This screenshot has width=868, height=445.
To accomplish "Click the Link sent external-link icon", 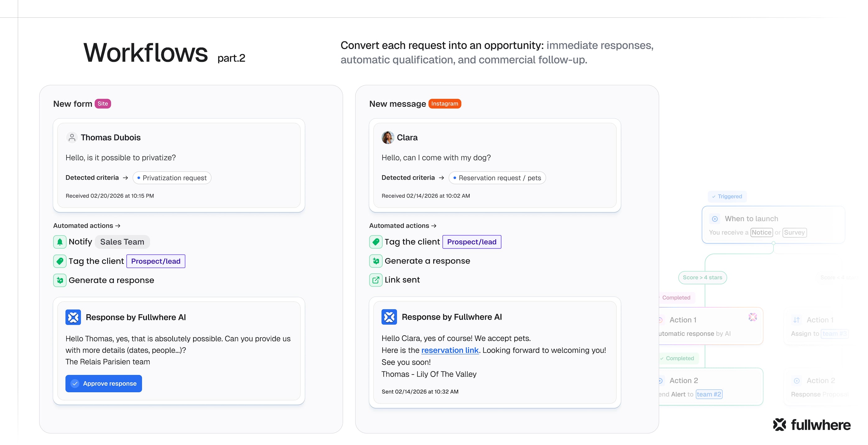I will [376, 280].
